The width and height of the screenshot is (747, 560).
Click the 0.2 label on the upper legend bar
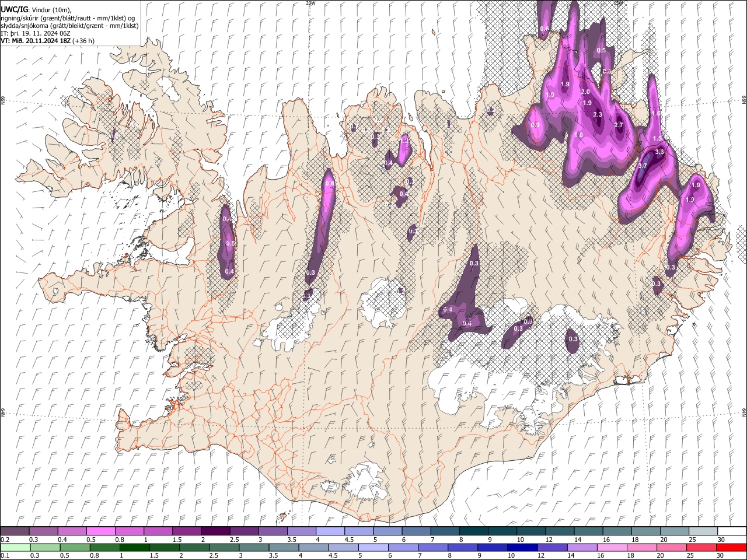click(5, 540)
